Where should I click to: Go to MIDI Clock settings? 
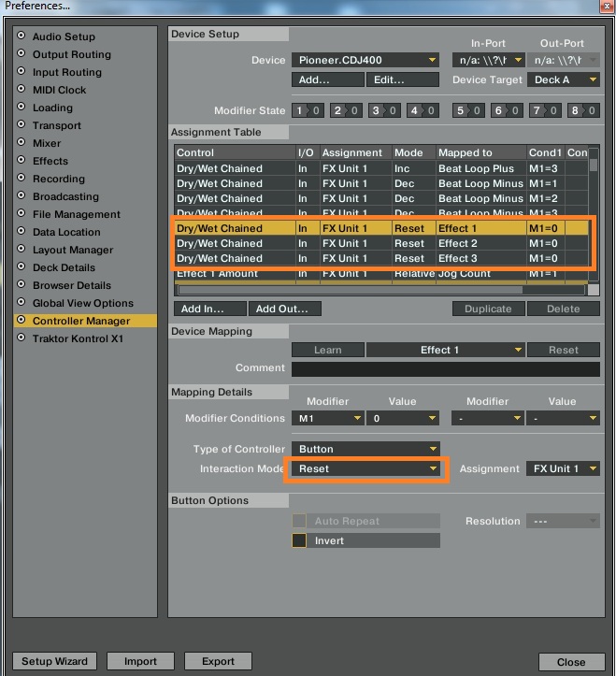click(59, 90)
